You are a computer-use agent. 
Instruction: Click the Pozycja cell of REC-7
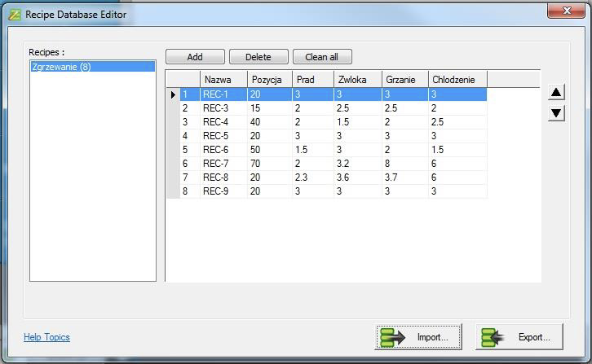[269, 164]
